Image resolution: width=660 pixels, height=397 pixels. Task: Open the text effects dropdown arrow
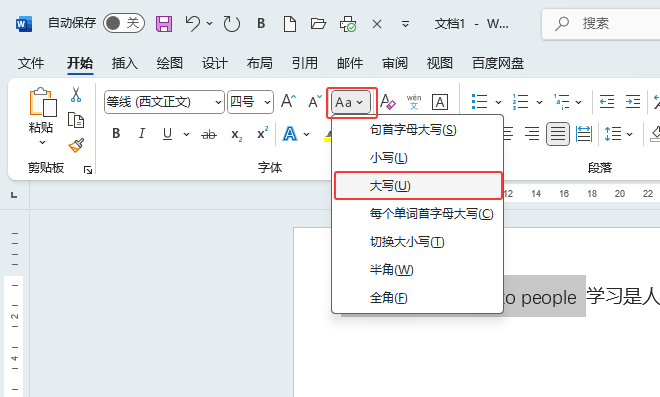coord(306,134)
